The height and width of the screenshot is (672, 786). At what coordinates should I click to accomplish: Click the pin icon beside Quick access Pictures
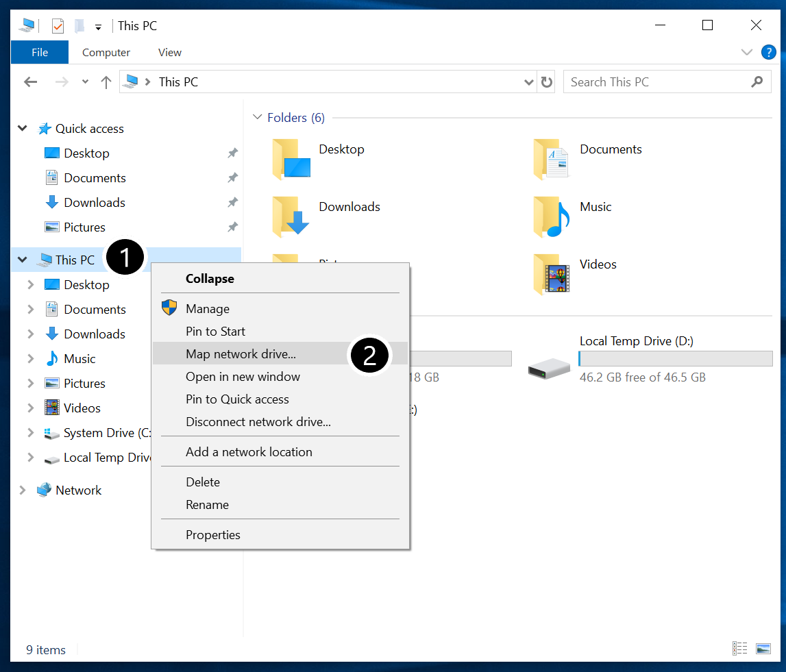232,227
